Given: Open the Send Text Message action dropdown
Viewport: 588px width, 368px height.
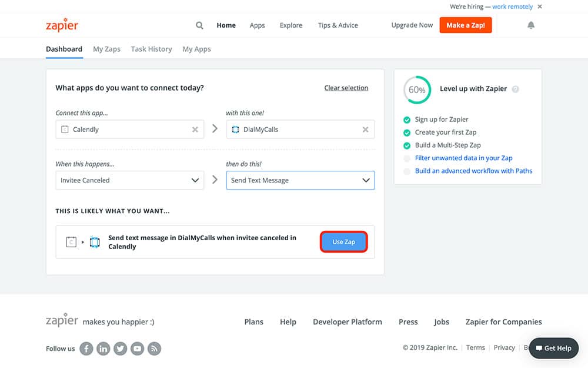Looking at the screenshot, I should [x=366, y=180].
